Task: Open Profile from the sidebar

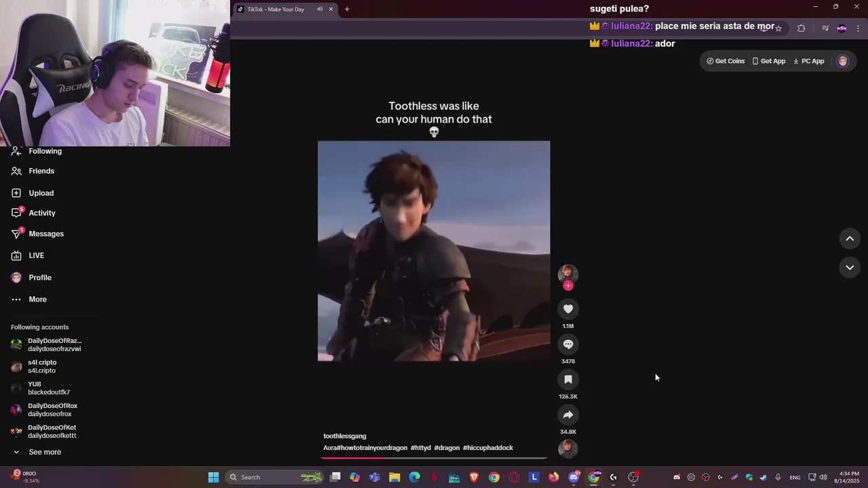Action: tap(32, 277)
